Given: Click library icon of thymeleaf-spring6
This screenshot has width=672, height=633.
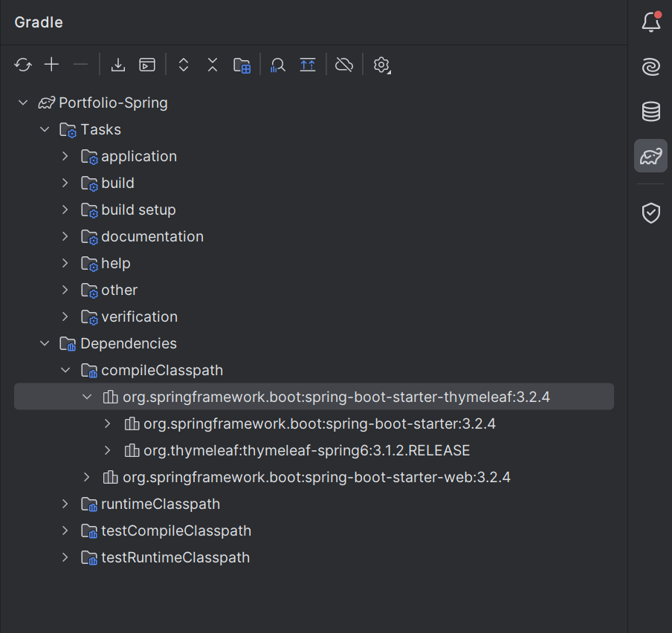Looking at the screenshot, I should [x=132, y=450].
